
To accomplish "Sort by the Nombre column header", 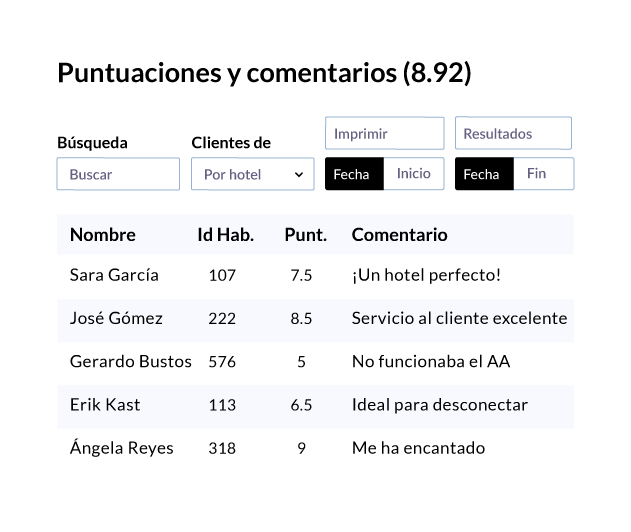I will [103, 235].
